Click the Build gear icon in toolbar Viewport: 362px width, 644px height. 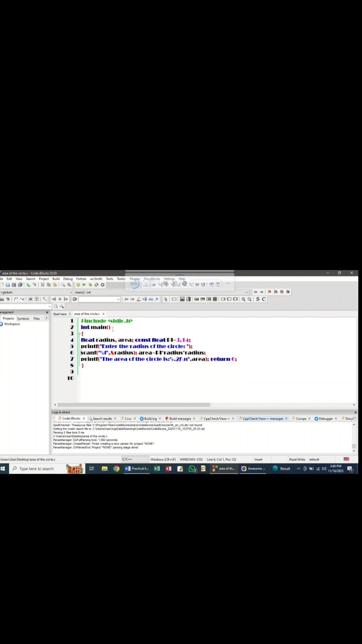78,285
